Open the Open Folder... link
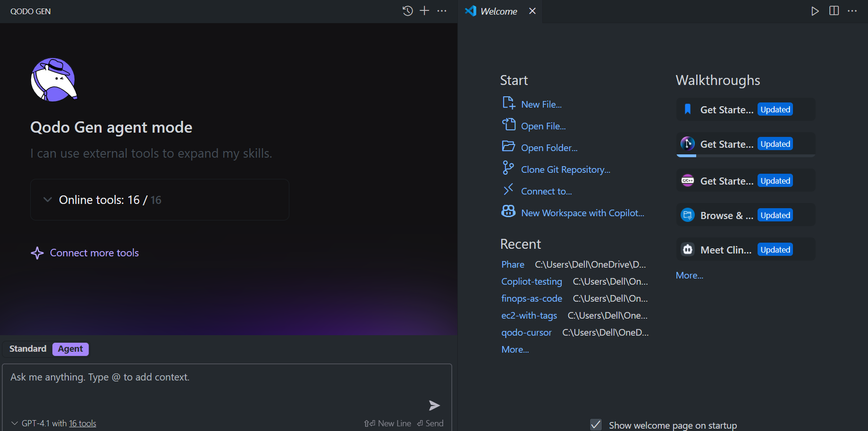The image size is (868, 431). coord(549,148)
